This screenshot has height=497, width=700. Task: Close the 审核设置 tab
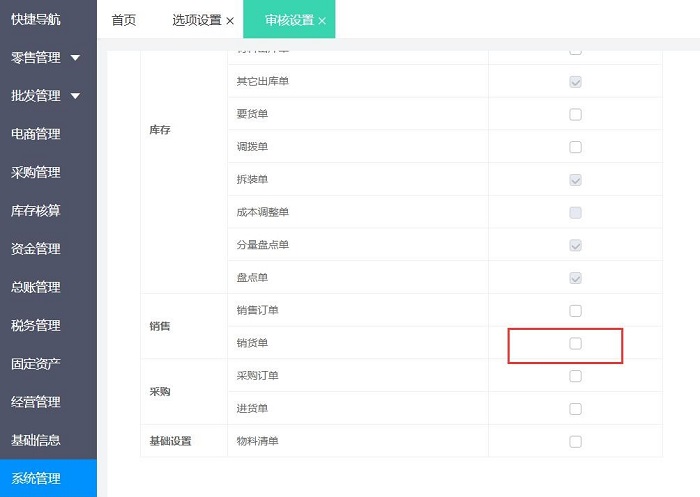[322, 21]
